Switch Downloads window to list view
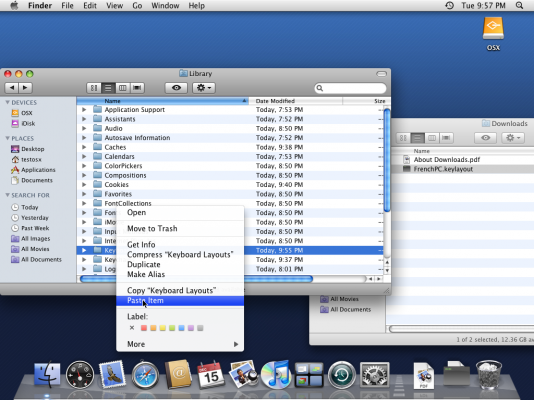 [418, 138]
